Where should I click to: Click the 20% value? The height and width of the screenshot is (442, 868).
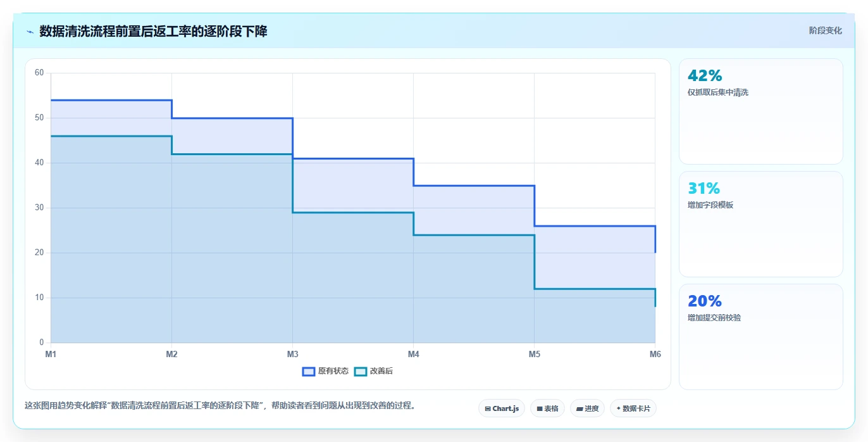[x=704, y=301]
